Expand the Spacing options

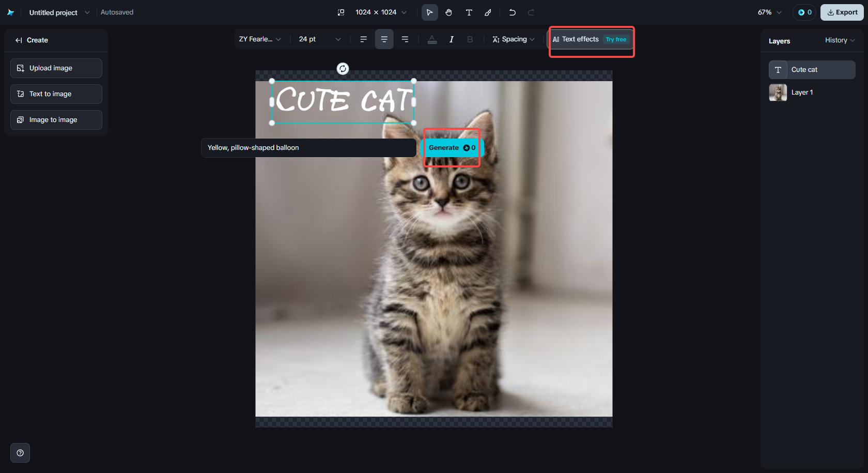click(x=514, y=39)
